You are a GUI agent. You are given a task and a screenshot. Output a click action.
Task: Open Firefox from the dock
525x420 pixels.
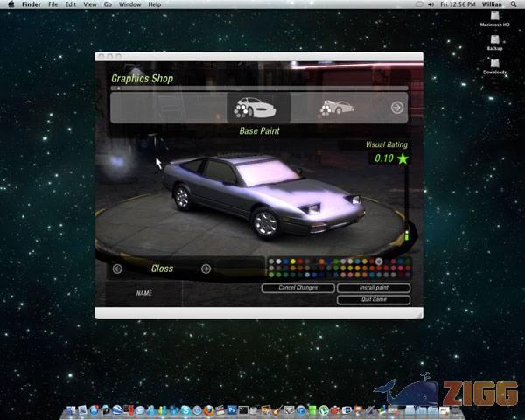(x=208, y=410)
